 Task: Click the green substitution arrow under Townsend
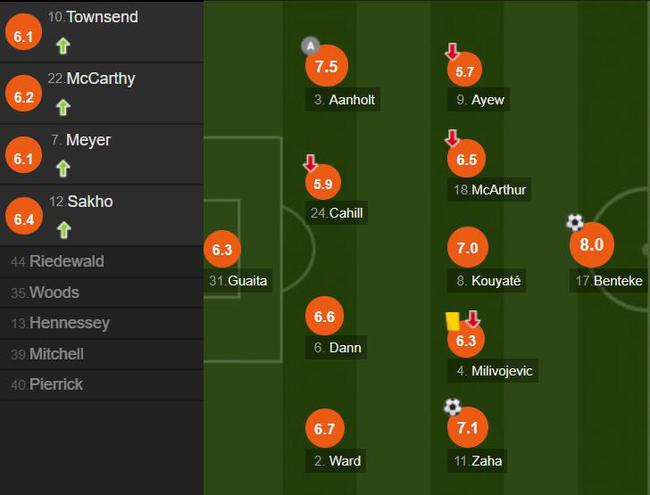(63, 46)
